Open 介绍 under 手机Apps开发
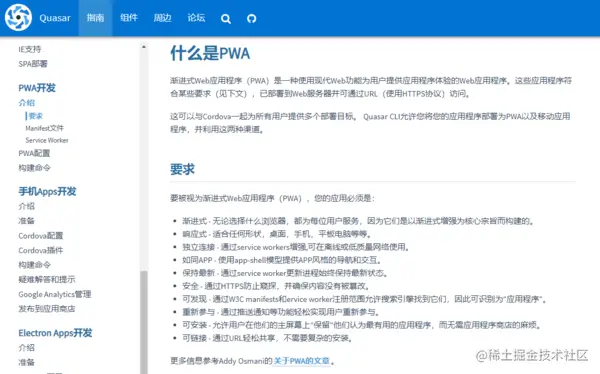The width and height of the screenshot is (600, 374). [x=26, y=206]
